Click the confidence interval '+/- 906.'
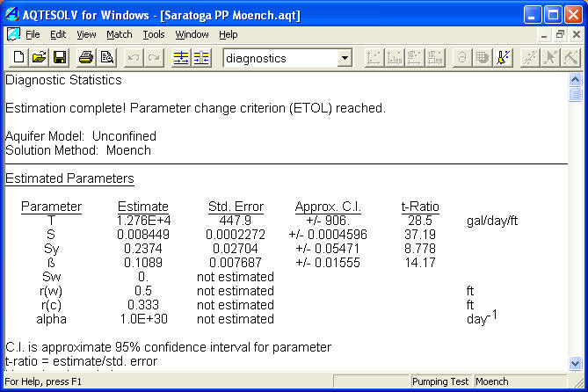This screenshot has height=392, width=588. click(x=328, y=221)
